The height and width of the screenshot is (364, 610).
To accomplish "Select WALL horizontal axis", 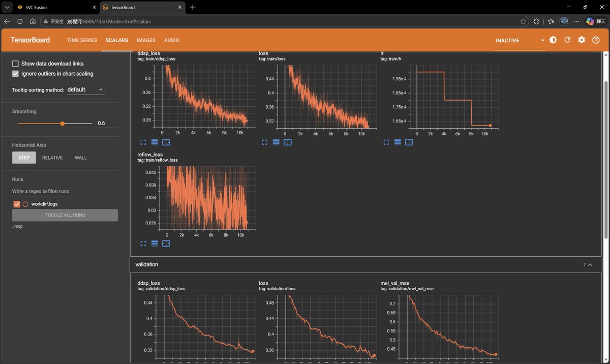I will point(81,158).
